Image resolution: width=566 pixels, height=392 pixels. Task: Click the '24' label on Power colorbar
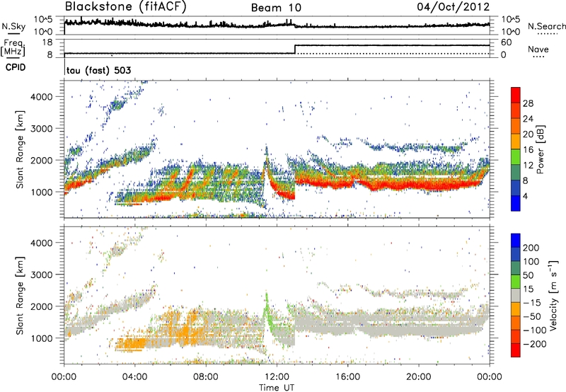[x=527, y=119]
